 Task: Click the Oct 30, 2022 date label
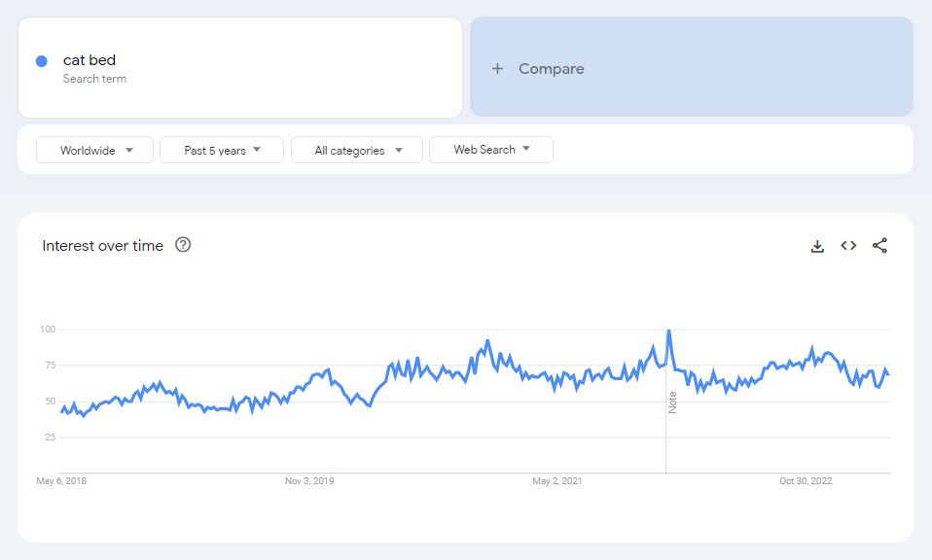805,480
